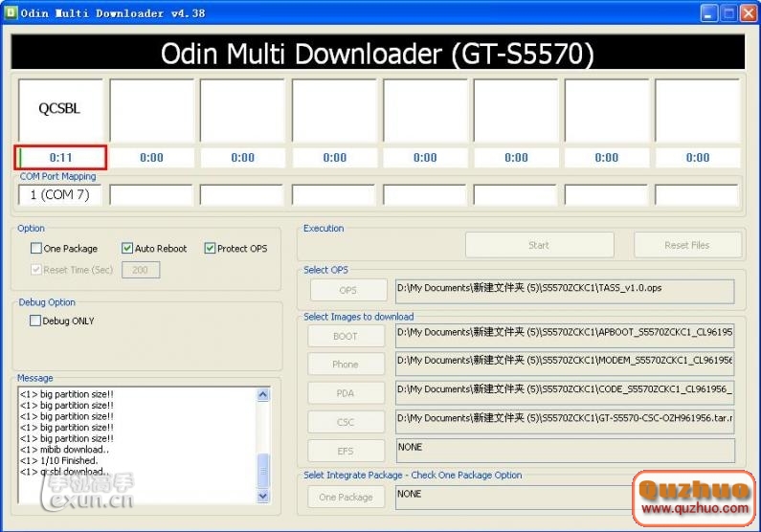Click the BOOT path field with APBOOT file
The width and height of the screenshot is (761, 532).
565,336
